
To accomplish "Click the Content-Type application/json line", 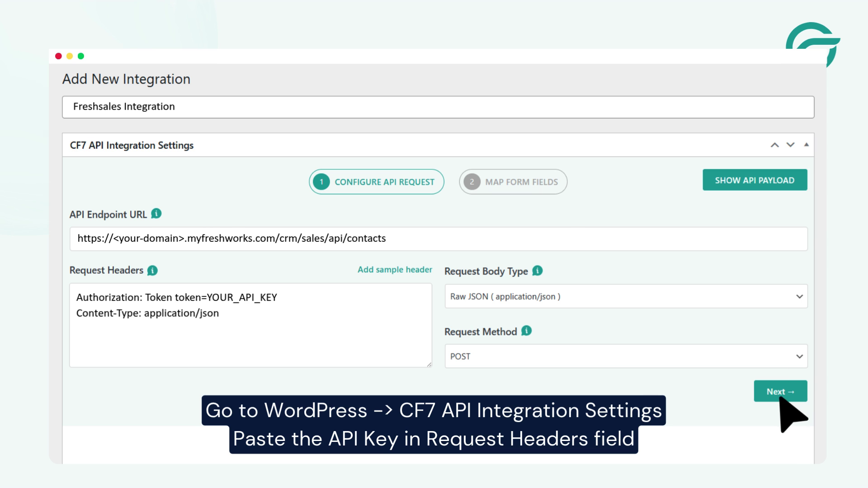I will [147, 313].
